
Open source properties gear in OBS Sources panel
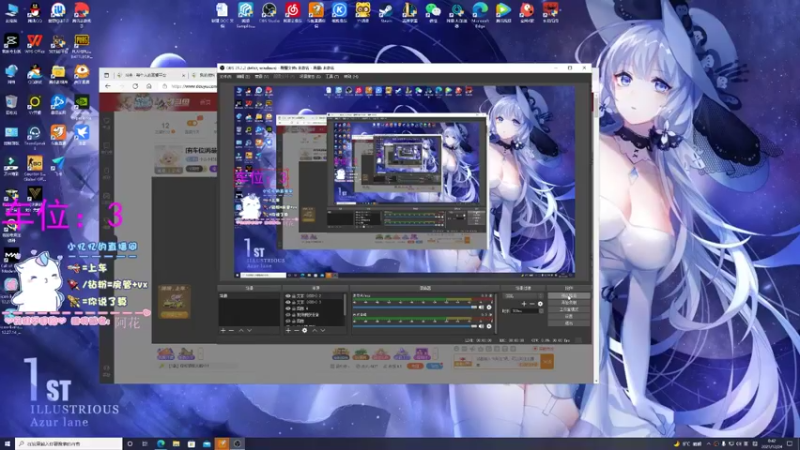[x=305, y=331]
